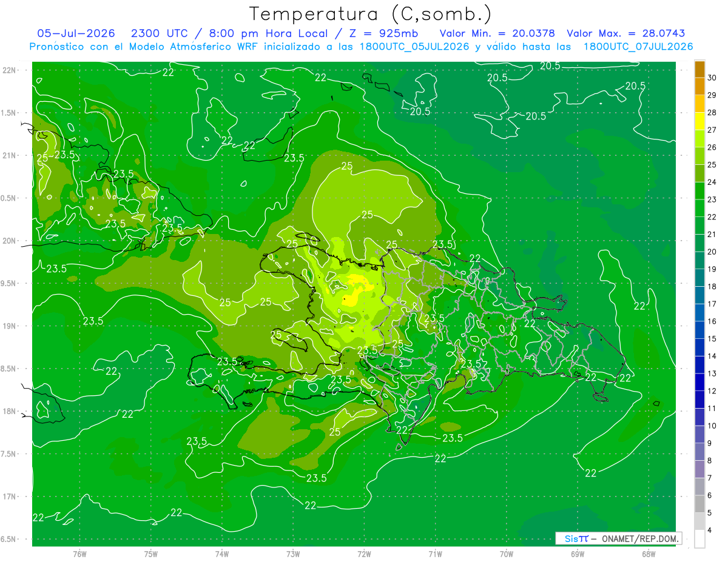
Task: Click the "Valor Max. = 28.0743" value
Action: tap(627, 33)
